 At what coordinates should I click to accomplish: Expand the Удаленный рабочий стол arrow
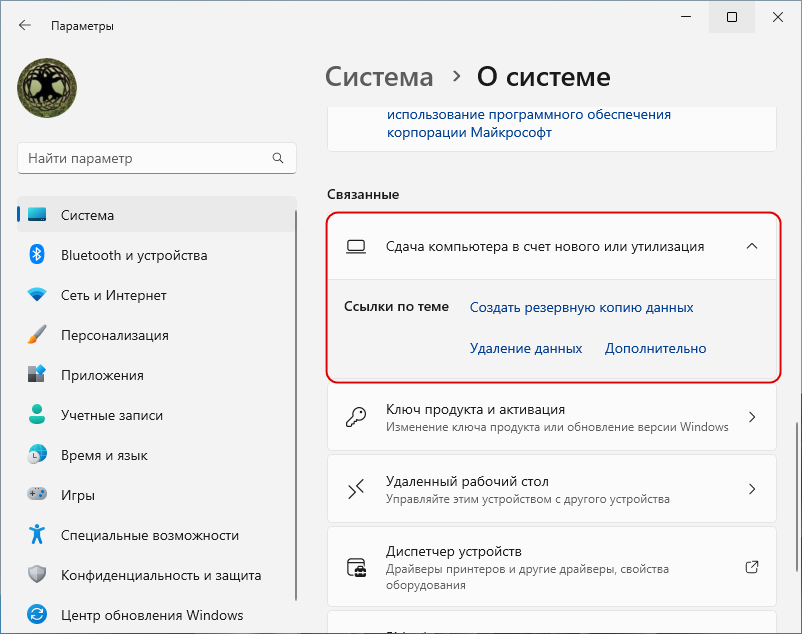(752, 489)
